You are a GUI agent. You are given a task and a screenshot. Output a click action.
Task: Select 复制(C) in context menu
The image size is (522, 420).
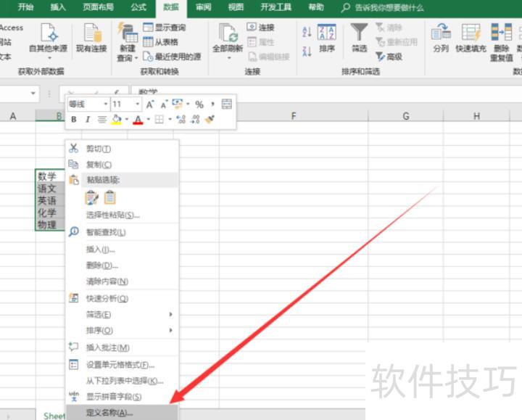coord(123,165)
